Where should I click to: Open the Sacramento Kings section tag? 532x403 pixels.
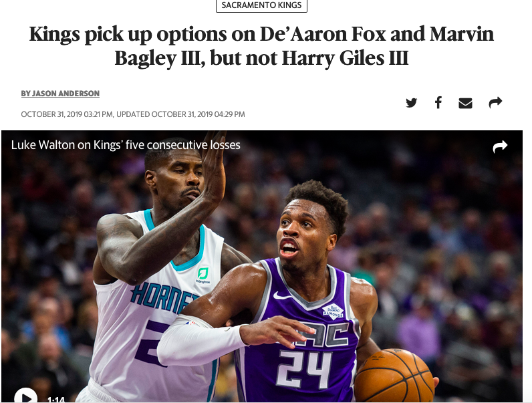[x=261, y=5]
